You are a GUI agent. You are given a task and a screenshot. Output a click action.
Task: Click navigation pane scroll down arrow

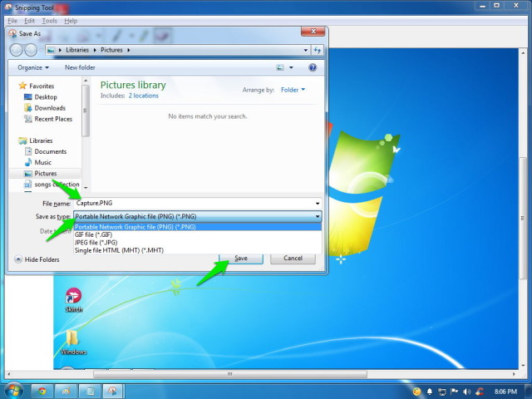point(86,188)
